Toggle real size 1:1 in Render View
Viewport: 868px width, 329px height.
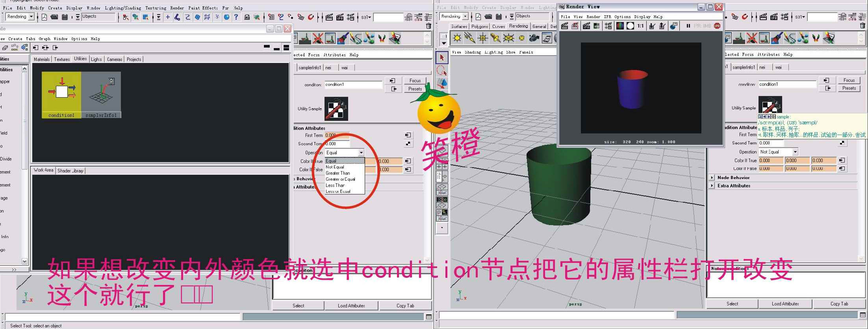640,26
